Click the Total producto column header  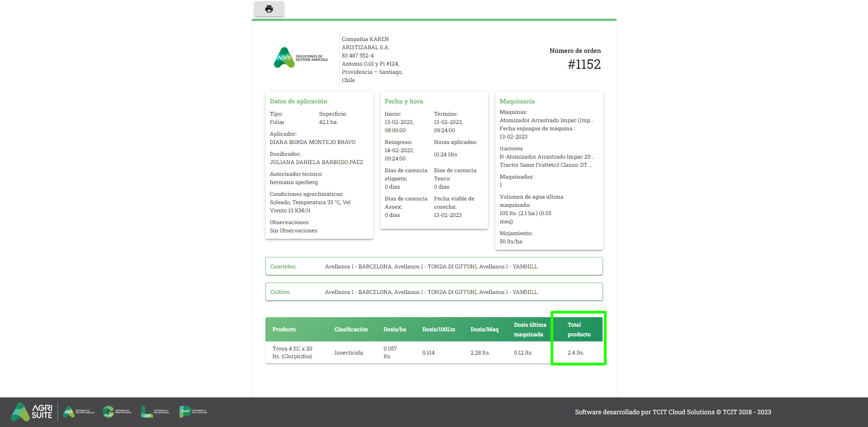[579, 329]
